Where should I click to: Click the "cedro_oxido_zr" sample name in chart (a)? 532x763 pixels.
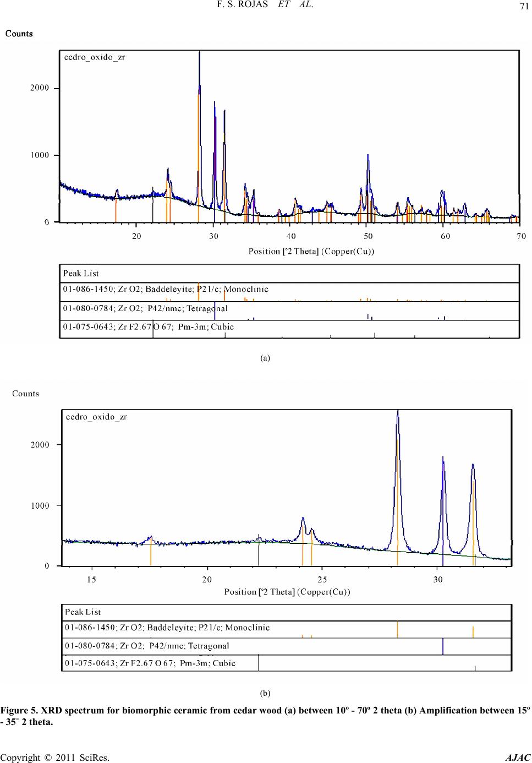click(x=95, y=58)
